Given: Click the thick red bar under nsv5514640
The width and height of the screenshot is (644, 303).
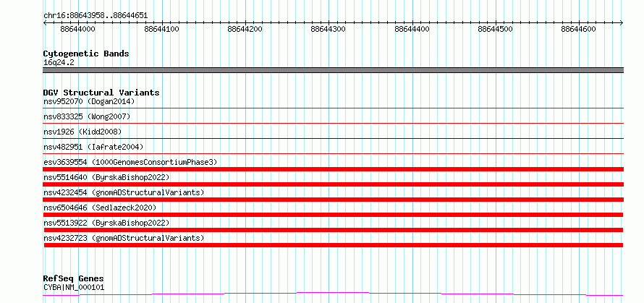Looking at the screenshot, I should coord(333,184).
